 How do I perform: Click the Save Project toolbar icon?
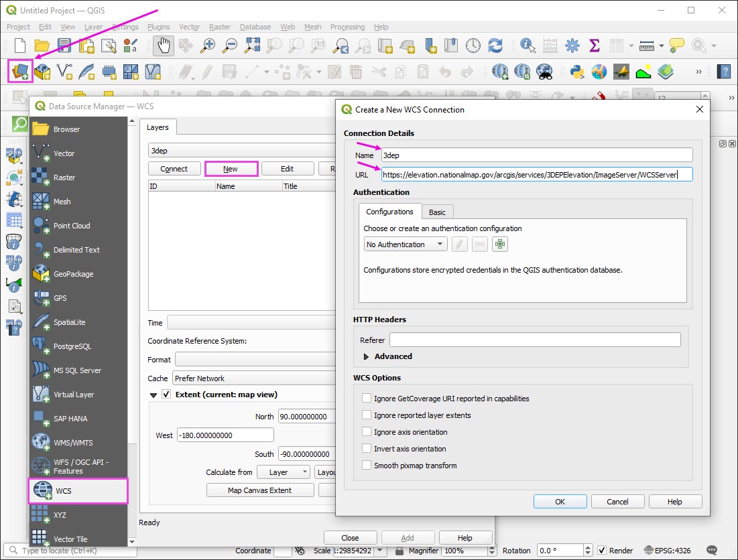pos(64,46)
